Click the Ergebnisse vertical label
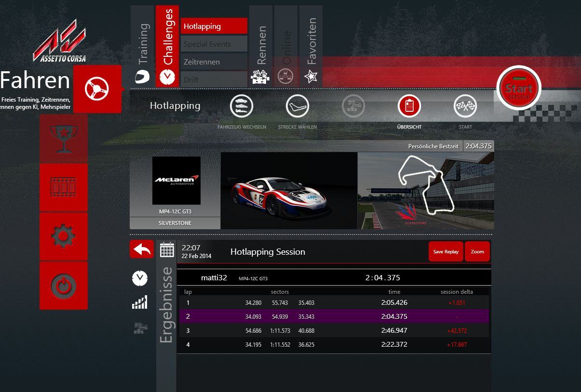The width and height of the screenshot is (581, 392). (166, 304)
